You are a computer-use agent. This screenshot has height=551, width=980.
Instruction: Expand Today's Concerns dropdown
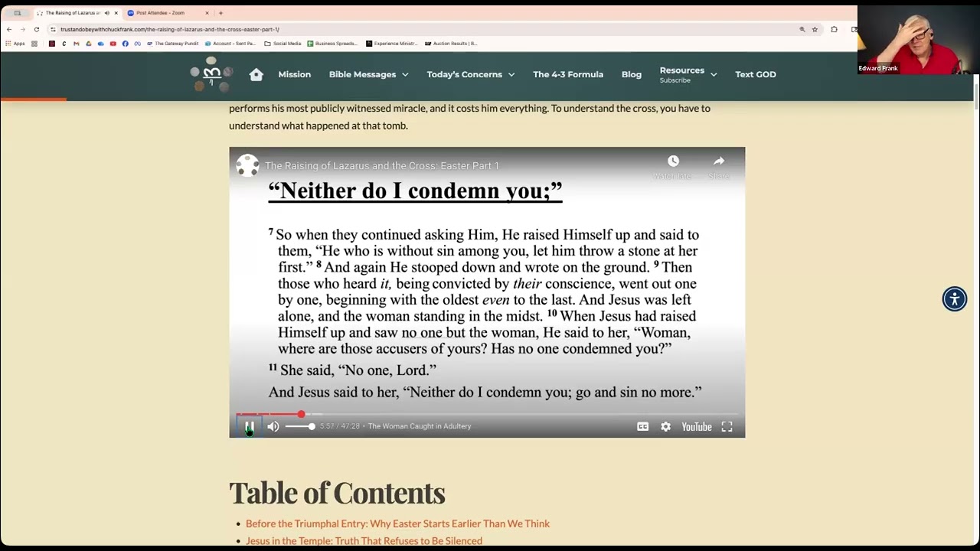point(471,74)
